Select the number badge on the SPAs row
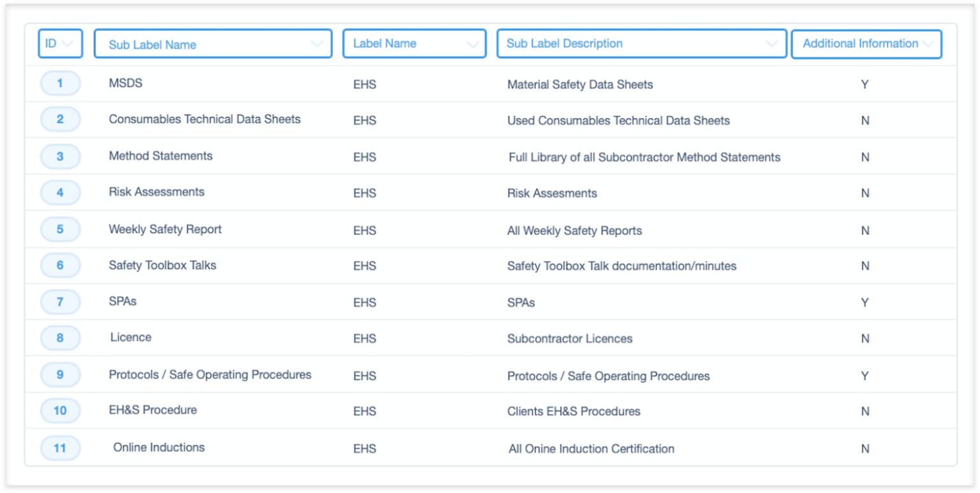This screenshot has width=980, height=493. [x=60, y=302]
